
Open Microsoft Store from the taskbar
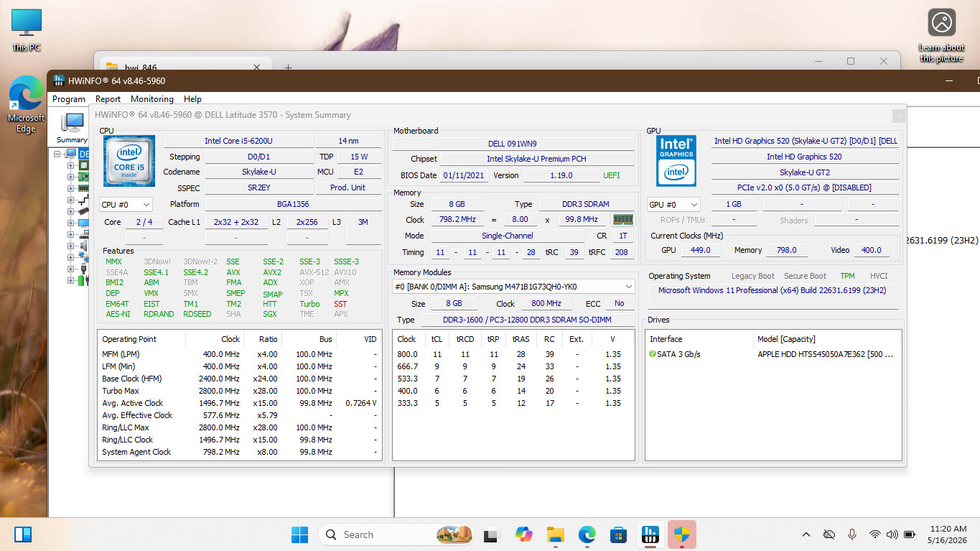pyautogui.click(x=619, y=534)
